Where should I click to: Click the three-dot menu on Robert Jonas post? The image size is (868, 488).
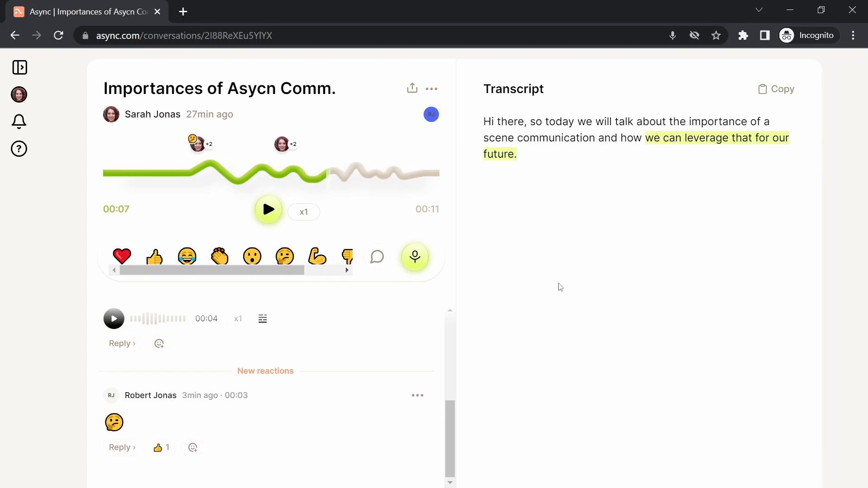[417, 394]
